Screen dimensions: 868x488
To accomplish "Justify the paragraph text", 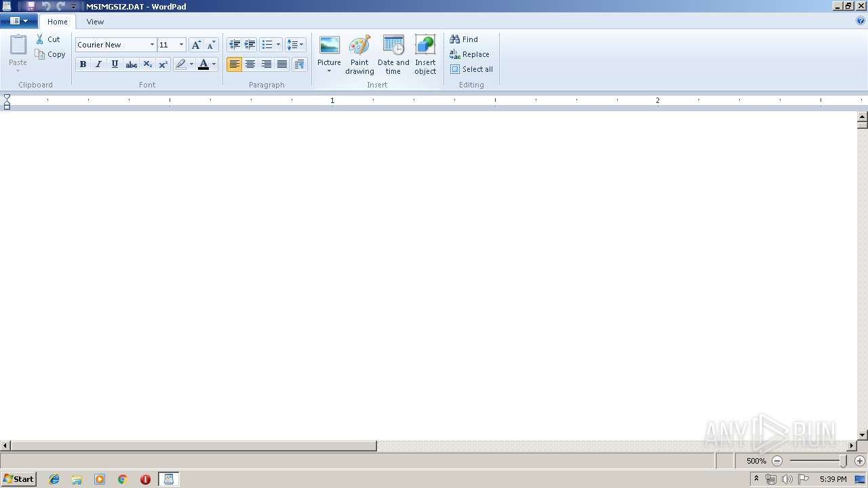I will [282, 64].
